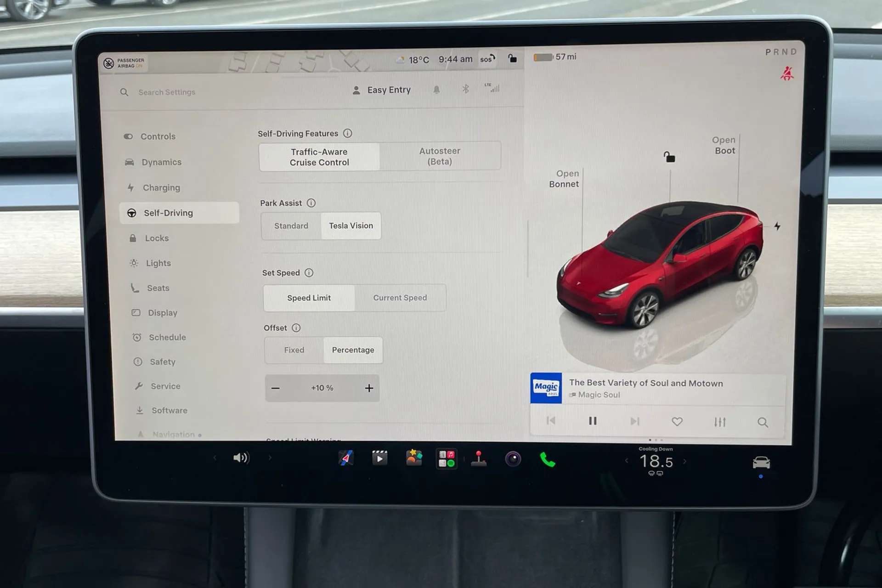Viewport: 882px width, 588px height.
Task: Show info for Set Speed
Action: point(309,272)
